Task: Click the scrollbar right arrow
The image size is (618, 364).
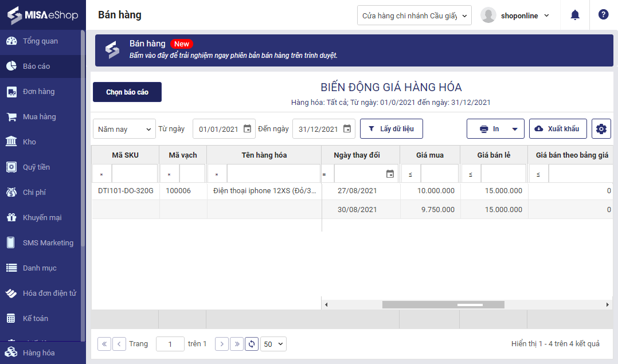Action: pyautogui.click(x=607, y=304)
